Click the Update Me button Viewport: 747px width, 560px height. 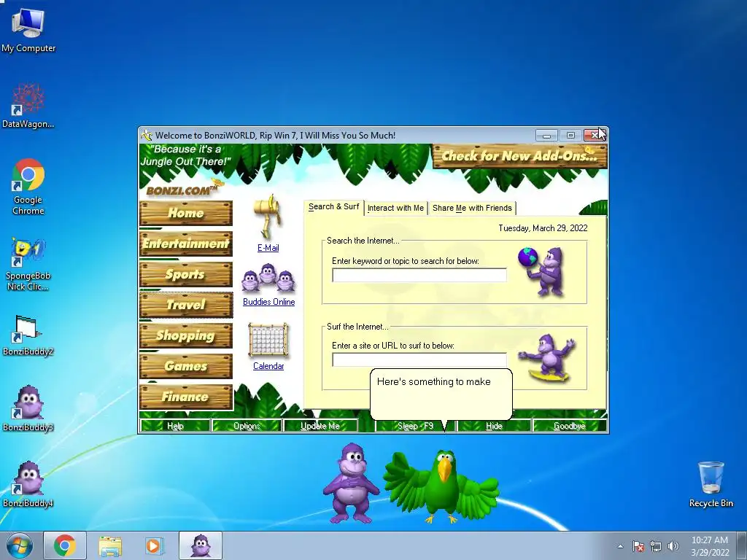click(x=320, y=426)
